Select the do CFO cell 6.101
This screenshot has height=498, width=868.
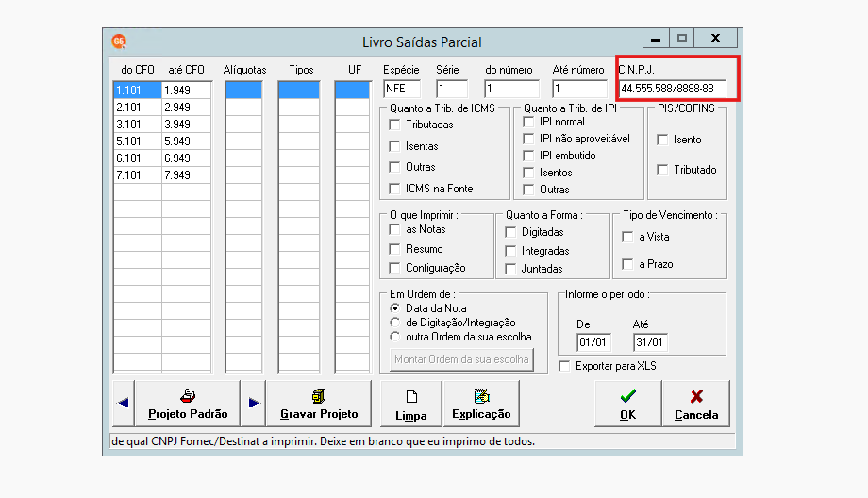138,158
